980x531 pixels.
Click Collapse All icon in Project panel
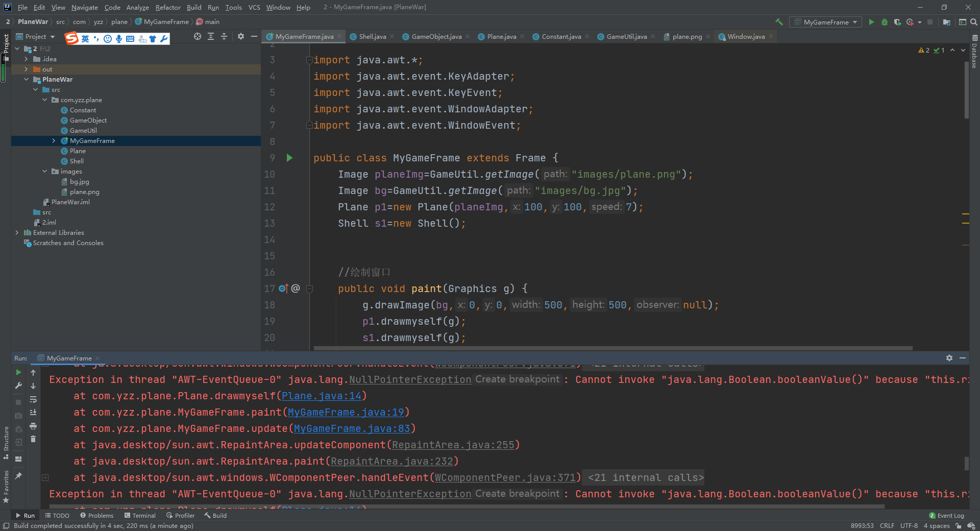(224, 36)
